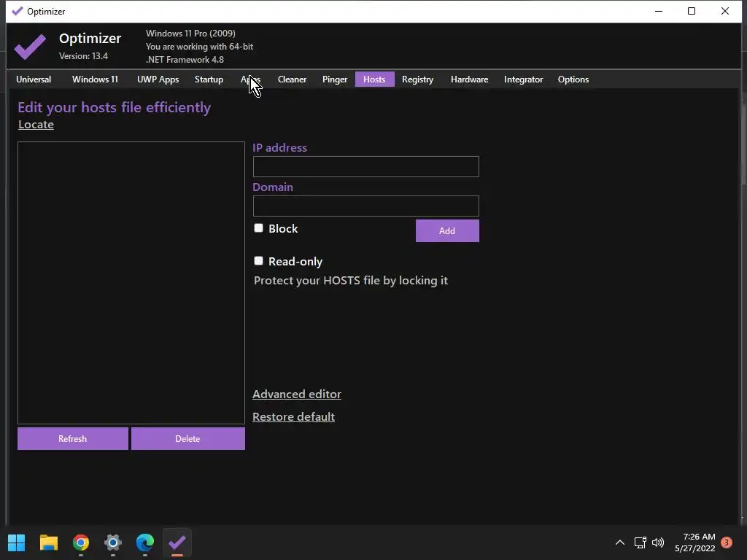Click inside the hosts entries list box
The height and width of the screenshot is (560, 747).
point(131,283)
